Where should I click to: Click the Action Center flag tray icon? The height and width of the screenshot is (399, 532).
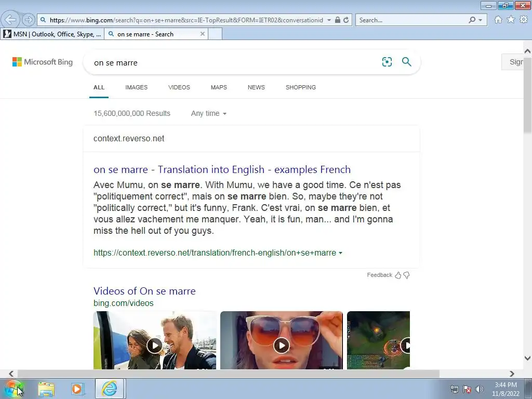click(x=467, y=389)
